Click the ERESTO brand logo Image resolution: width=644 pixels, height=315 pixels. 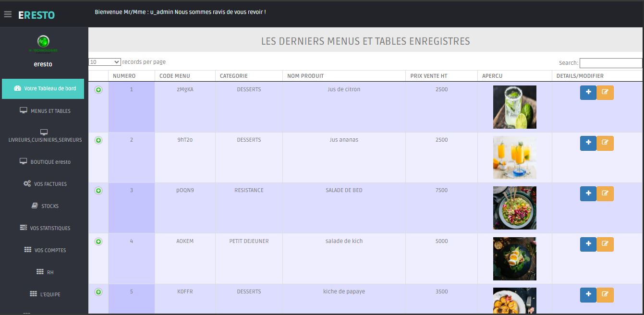tap(36, 15)
